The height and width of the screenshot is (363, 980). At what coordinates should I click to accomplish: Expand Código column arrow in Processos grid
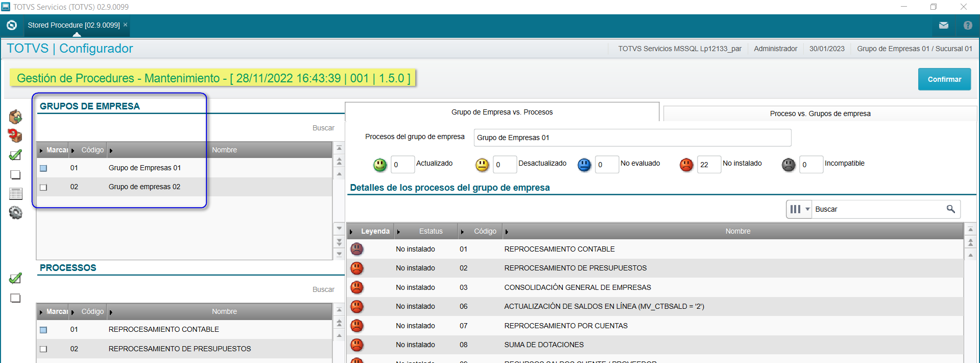pyautogui.click(x=73, y=312)
